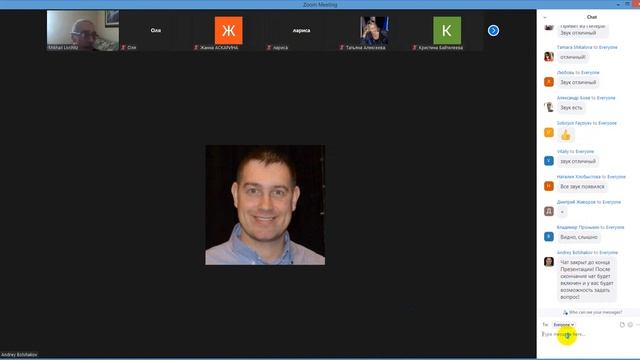Viewport: 640px width, 360px height.
Task: Select the Татьяна Алексеева video thumbnail
Action: tap(374, 31)
